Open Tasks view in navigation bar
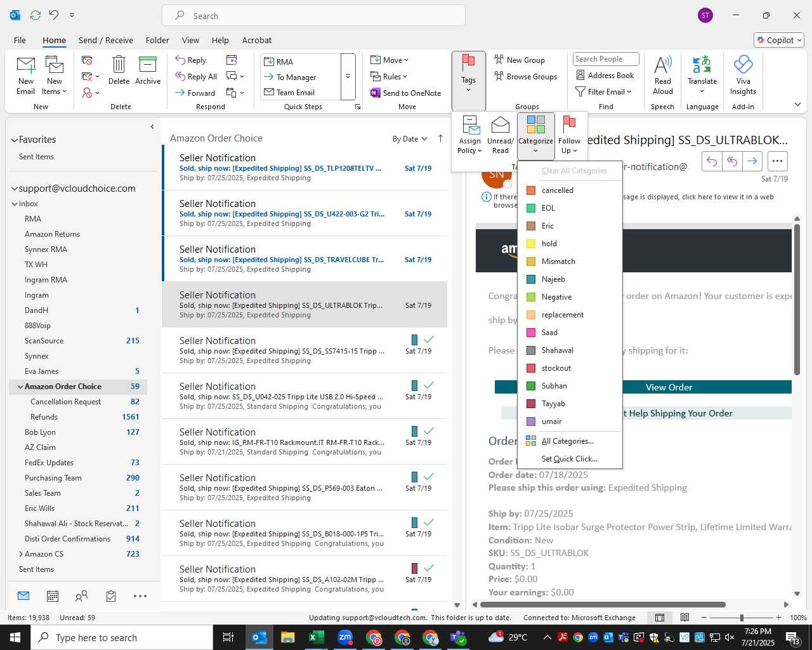The width and height of the screenshot is (812, 650). 111,596
